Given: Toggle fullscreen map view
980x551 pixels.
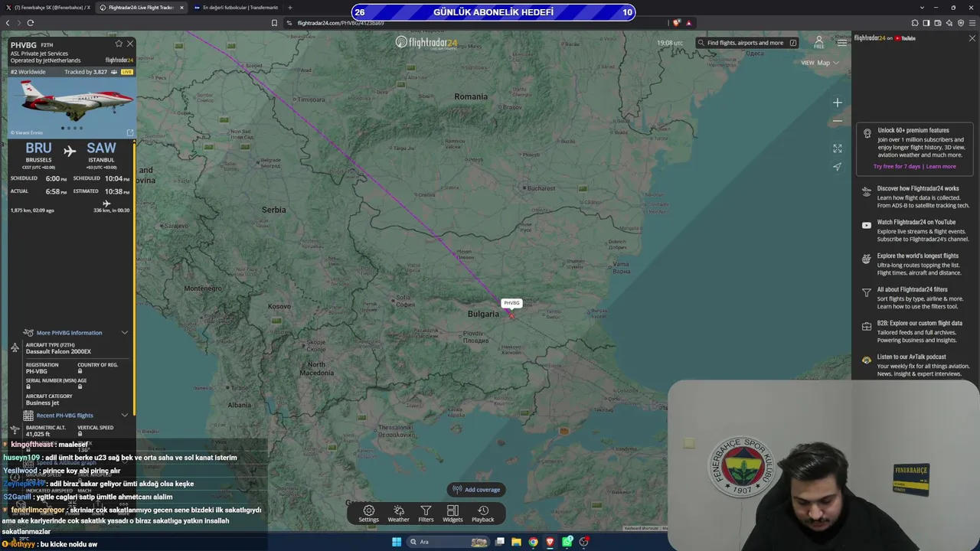Looking at the screenshot, I should [838, 148].
